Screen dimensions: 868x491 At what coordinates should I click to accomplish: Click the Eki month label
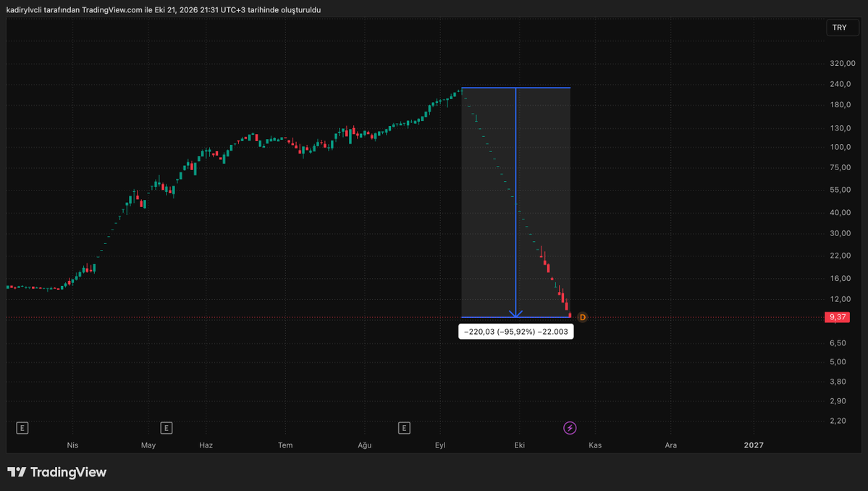click(519, 445)
